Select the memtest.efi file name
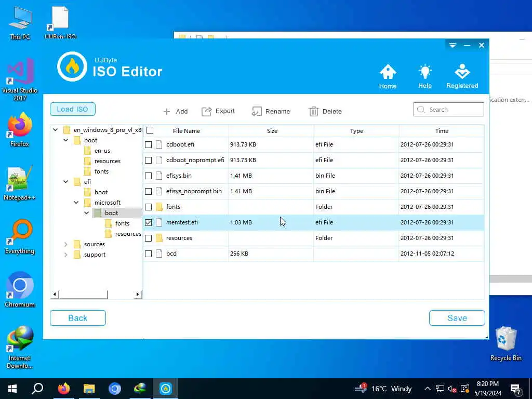This screenshot has width=532, height=399. [182, 222]
